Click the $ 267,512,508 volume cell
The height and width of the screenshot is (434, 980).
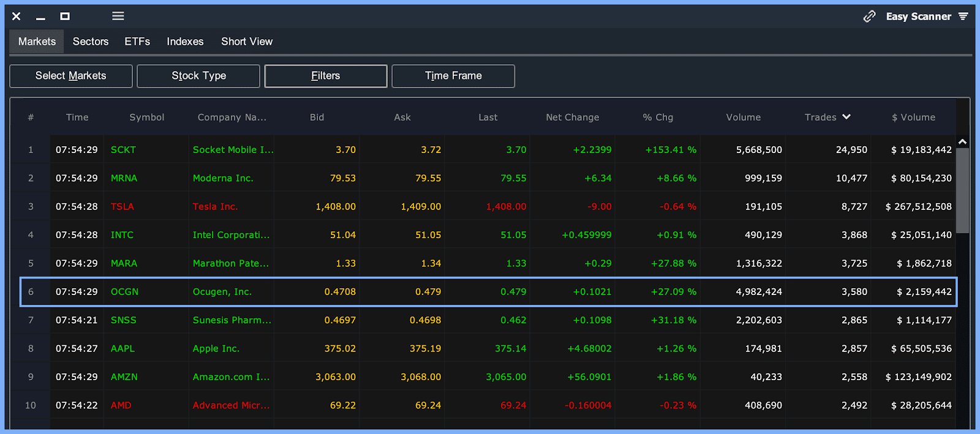click(919, 206)
